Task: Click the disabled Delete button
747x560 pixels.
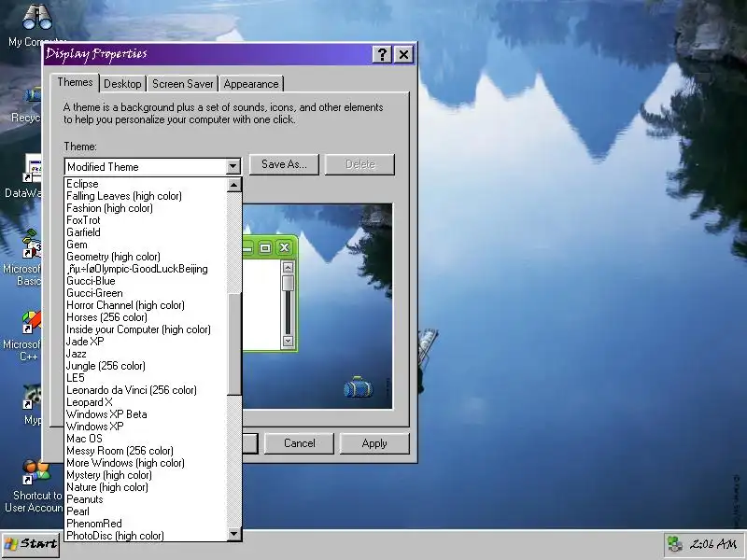Action: [359, 164]
